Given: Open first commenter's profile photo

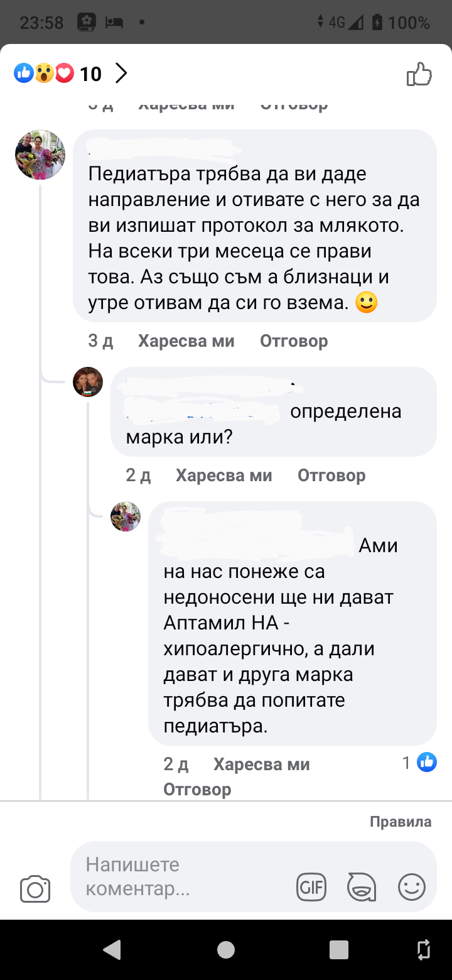Looking at the screenshot, I should 40,155.
